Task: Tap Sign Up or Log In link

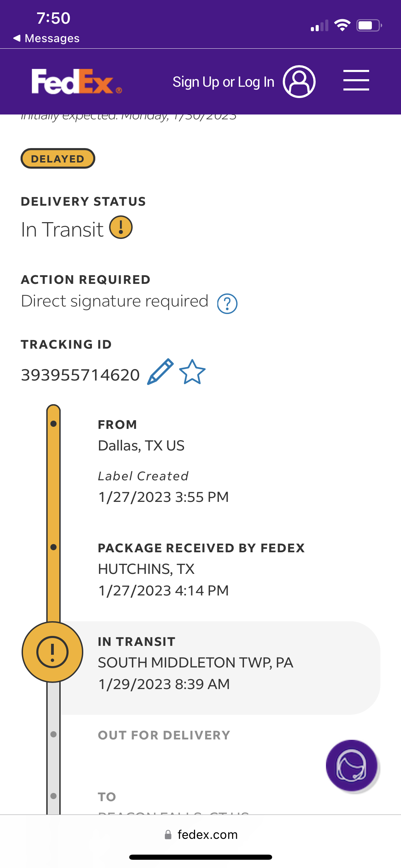Action: (x=223, y=82)
